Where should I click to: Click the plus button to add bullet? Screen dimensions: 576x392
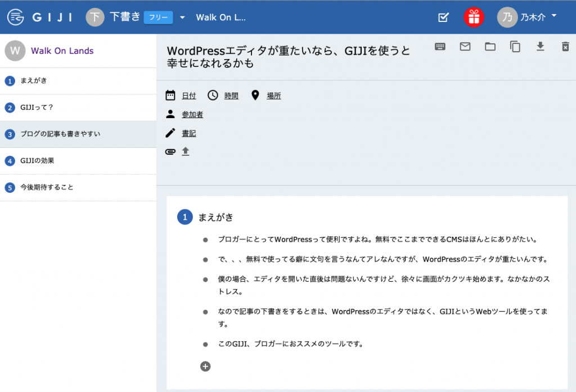(x=205, y=366)
